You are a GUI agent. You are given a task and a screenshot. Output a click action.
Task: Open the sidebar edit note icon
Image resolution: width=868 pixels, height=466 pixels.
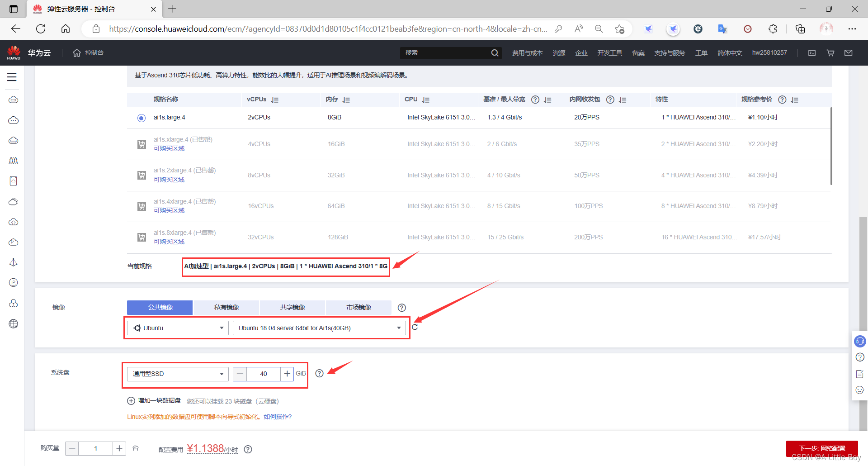pyautogui.click(x=860, y=374)
